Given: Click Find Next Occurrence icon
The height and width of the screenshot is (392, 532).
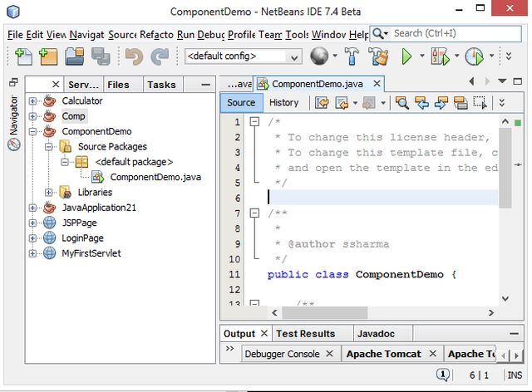Looking at the screenshot, I should [441, 103].
